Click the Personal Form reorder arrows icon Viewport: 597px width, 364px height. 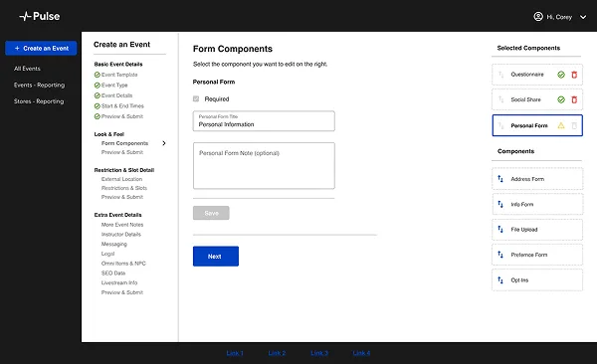501,125
